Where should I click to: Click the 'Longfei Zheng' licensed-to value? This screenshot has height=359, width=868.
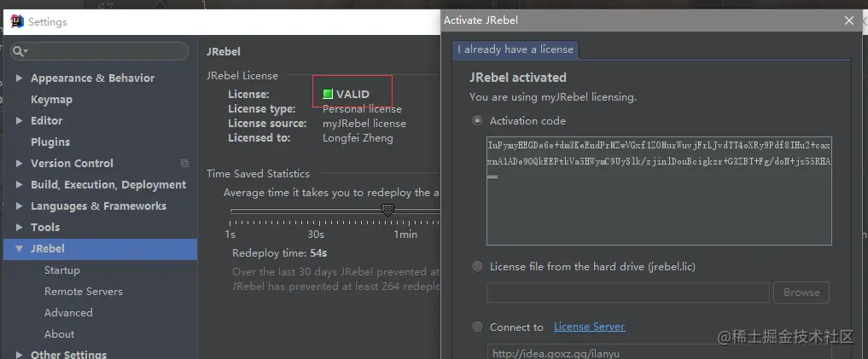coord(358,138)
